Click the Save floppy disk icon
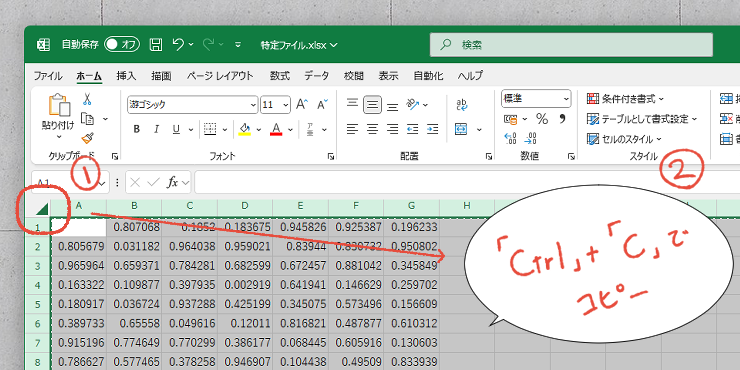This screenshot has height=370, width=740. pyautogui.click(x=156, y=45)
